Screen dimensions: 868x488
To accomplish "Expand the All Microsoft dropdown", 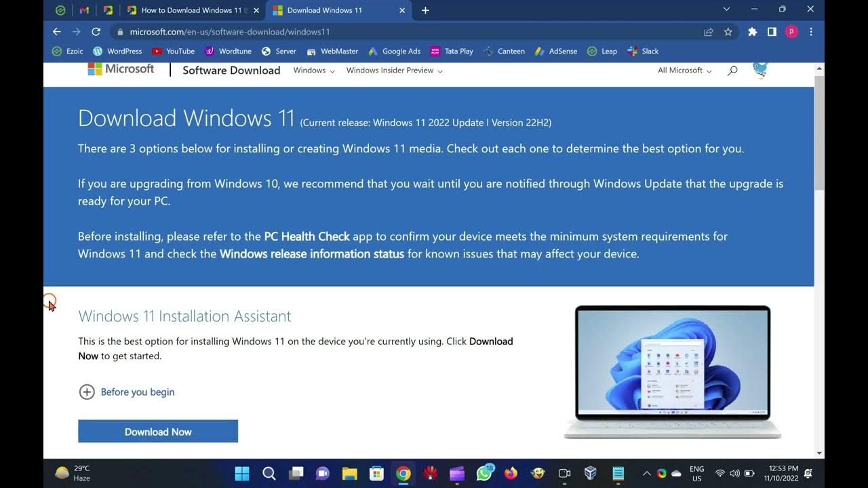I will click(x=685, y=70).
